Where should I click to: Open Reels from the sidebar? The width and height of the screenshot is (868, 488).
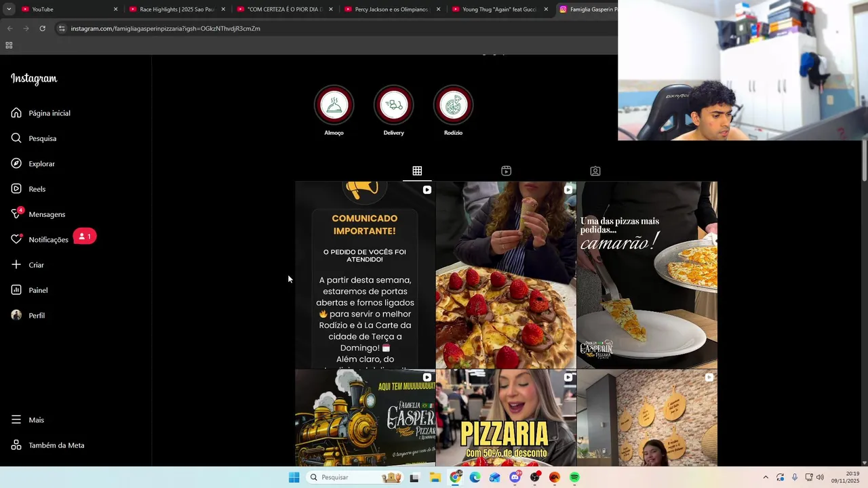(28, 189)
